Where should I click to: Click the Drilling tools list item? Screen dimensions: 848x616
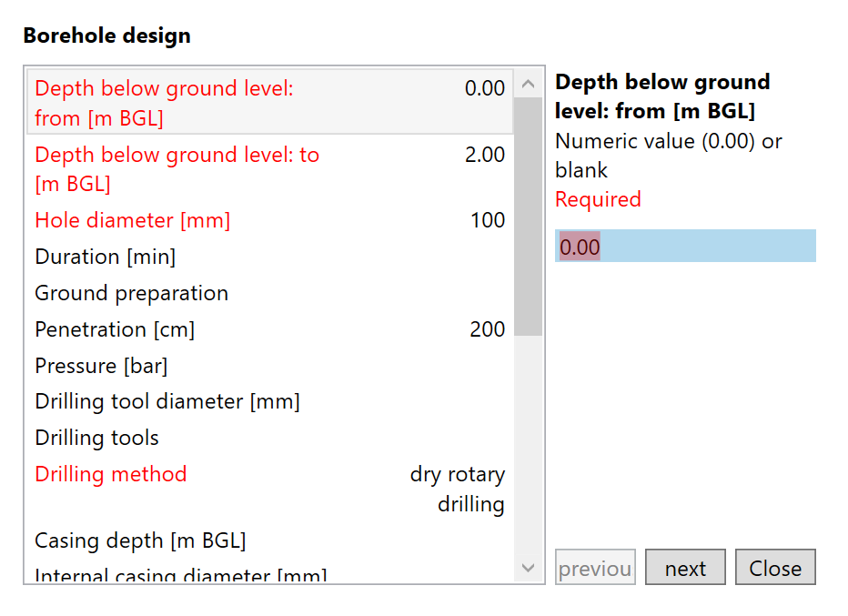[x=269, y=438]
